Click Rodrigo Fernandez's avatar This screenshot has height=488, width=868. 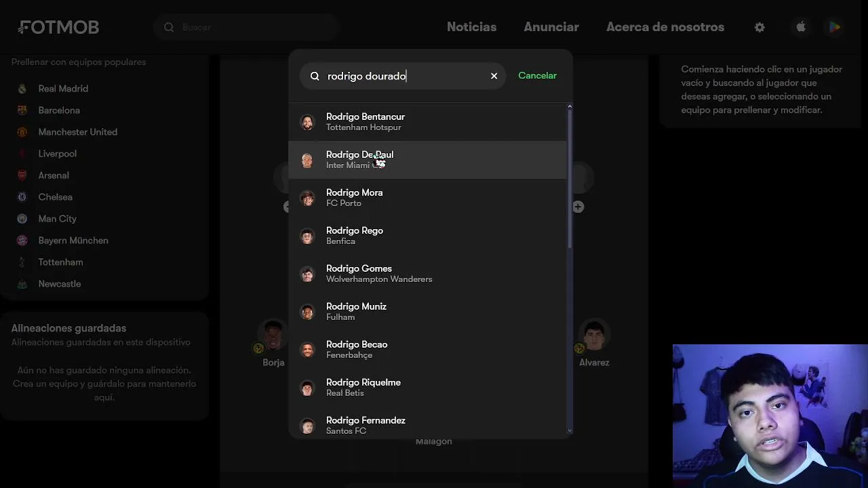pos(307,426)
